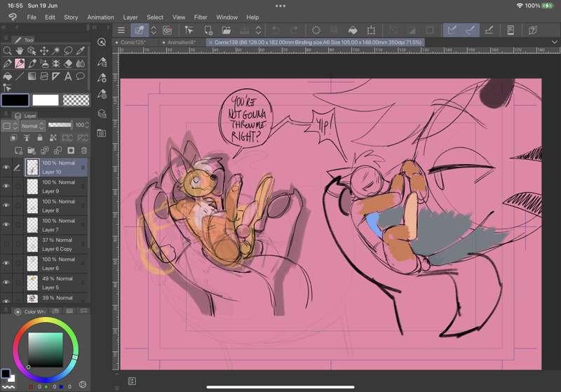
Task: Open the Window menu
Action: pos(227,17)
